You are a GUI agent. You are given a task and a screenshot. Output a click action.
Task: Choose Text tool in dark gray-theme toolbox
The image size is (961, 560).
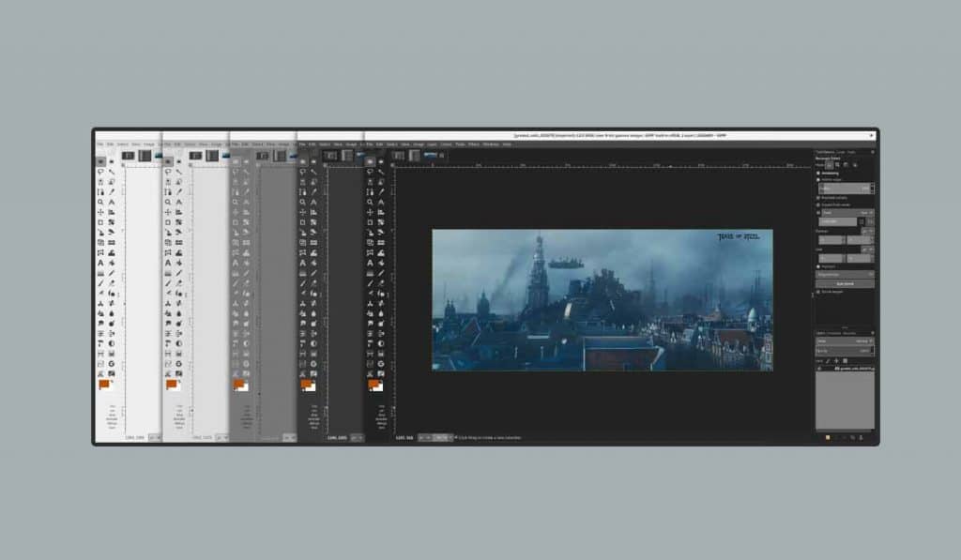303,263
